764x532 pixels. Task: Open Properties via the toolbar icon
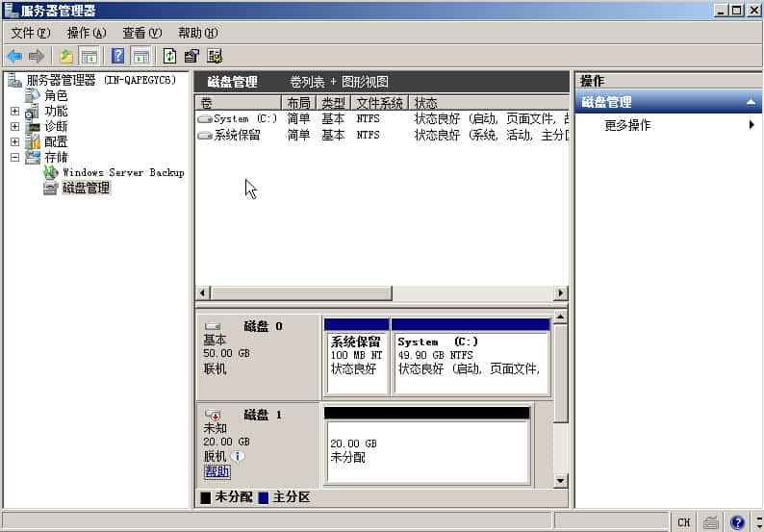coord(191,56)
